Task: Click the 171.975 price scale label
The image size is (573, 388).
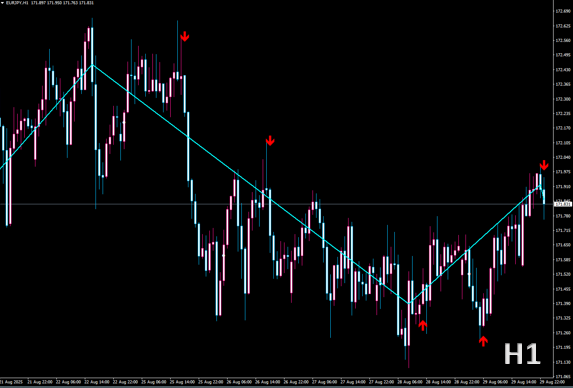Action: coord(563,172)
